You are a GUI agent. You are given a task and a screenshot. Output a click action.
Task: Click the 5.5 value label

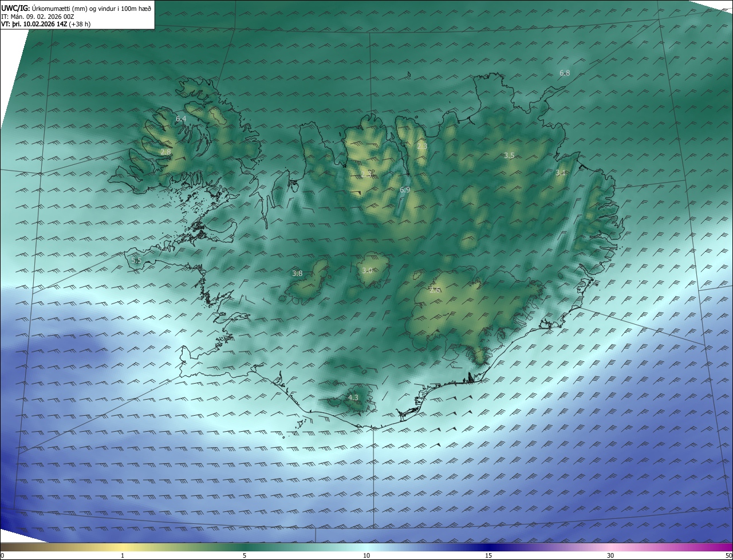click(x=136, y=260)
